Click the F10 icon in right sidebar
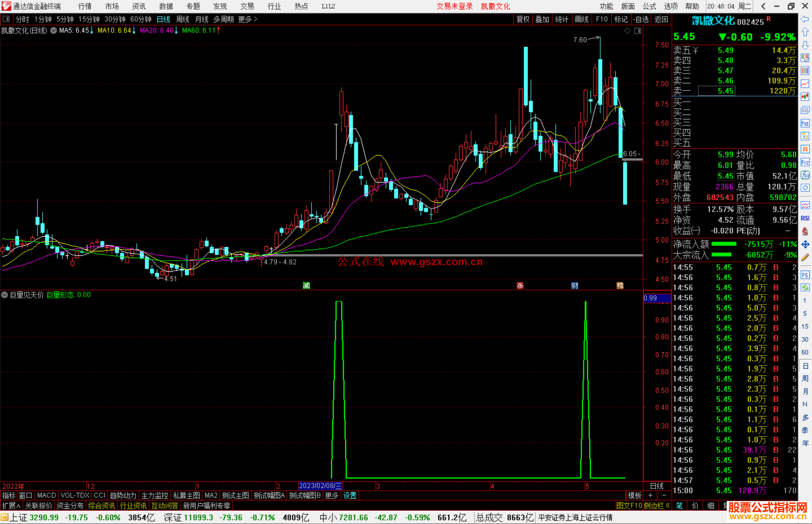The image size is (812, 524). [805, 124]
